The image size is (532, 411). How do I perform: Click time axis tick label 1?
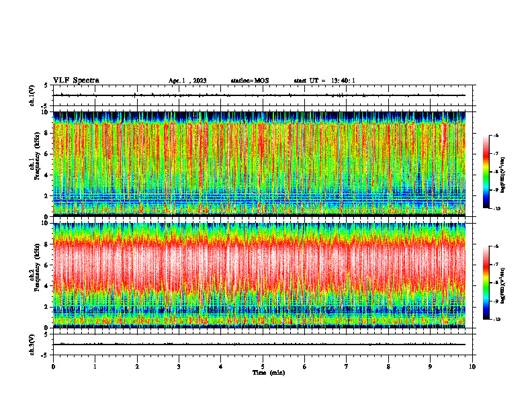pyautogui.click(x=95, y=367)
